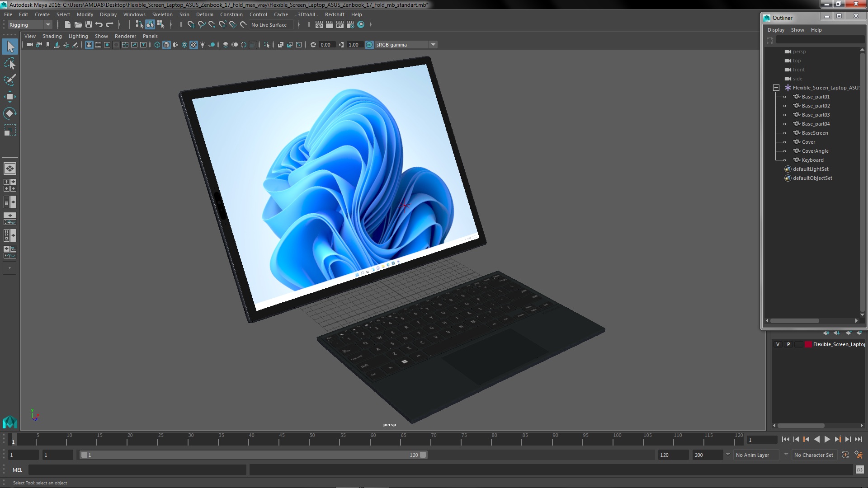Collapse Flexible_Screen_Laptop group in Outliner
The image size is (868, 488).
coord(776,88)
